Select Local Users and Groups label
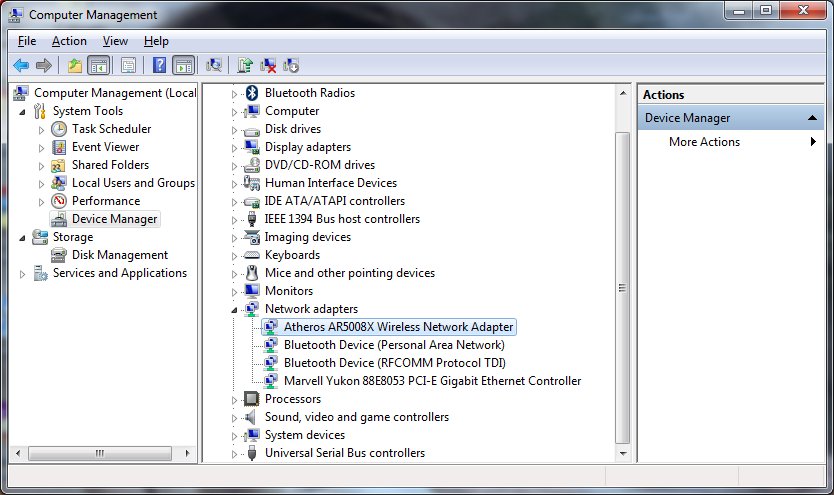This screenshot has height=495, width=834. 134,182
